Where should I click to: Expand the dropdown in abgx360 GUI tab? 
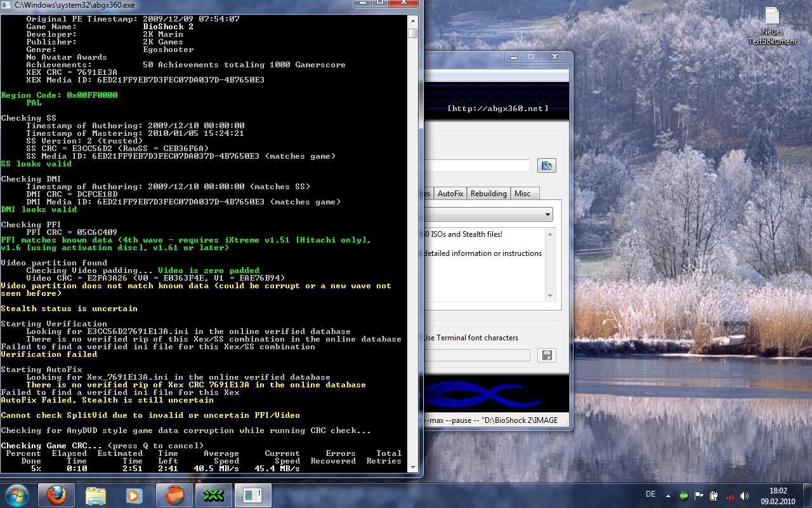[547, 215]
